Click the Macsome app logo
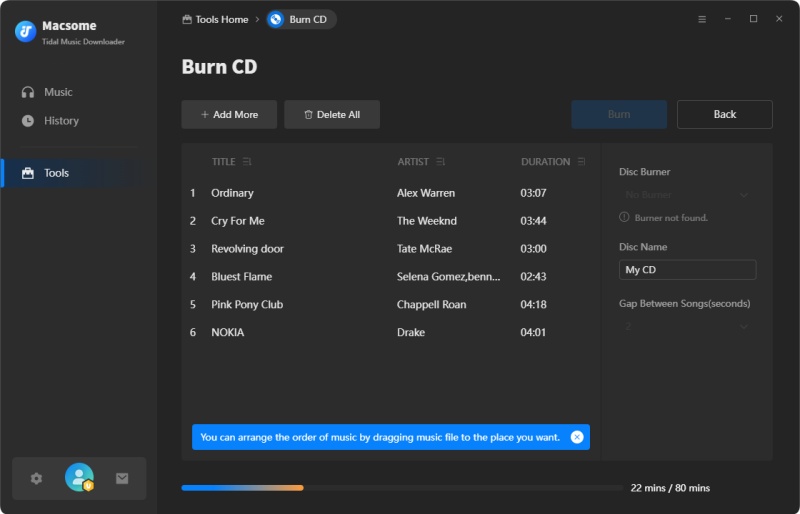Image resolution: width=800 pixels, height=514 pixels. click(25, 31)
